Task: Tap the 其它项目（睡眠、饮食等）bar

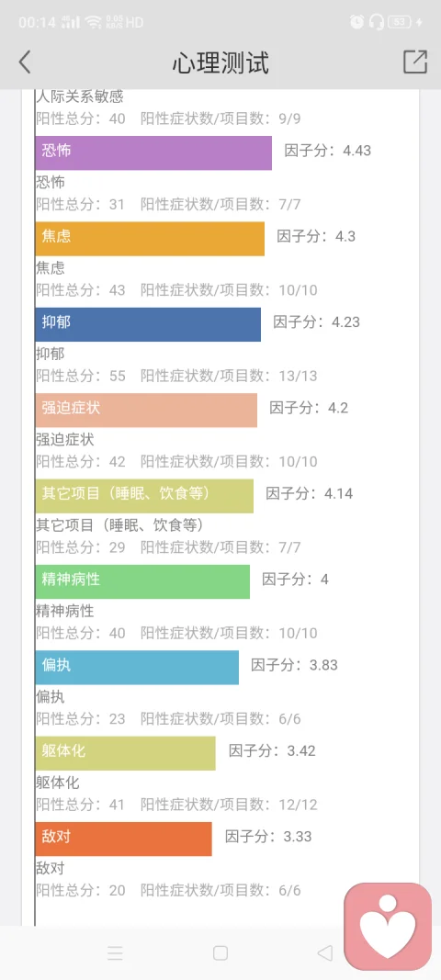Action: pos(144,496)
